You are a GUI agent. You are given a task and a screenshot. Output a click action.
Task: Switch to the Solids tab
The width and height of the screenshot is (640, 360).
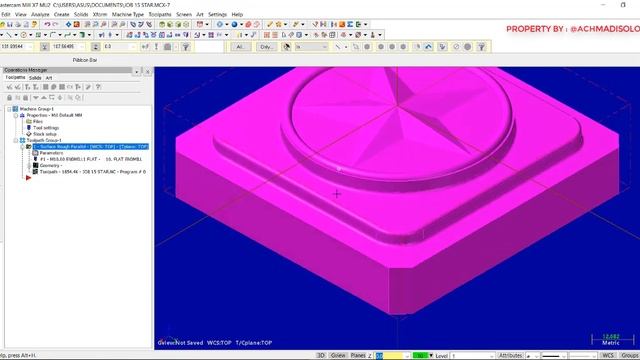pos(35,78)
